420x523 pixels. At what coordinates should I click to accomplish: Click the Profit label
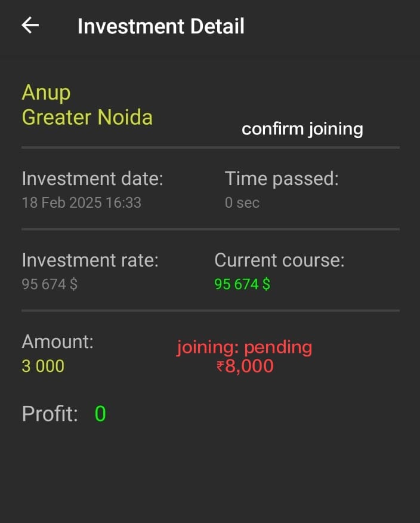50,414
